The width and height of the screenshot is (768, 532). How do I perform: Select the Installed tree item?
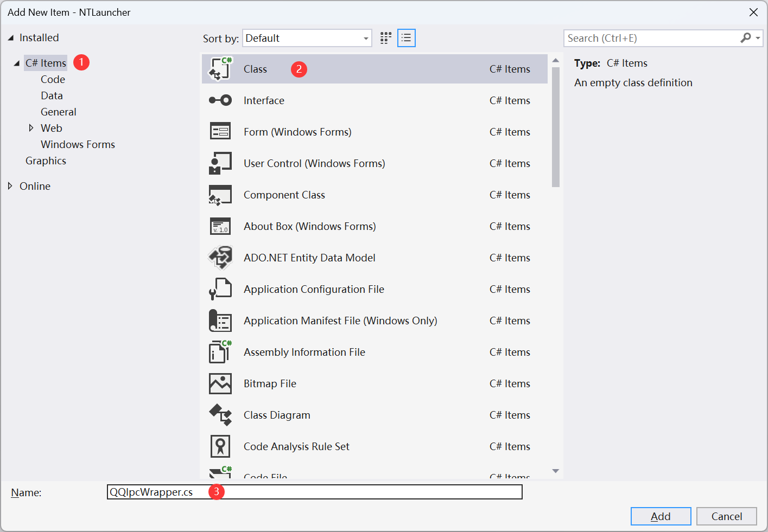click(x=39, y=37)
